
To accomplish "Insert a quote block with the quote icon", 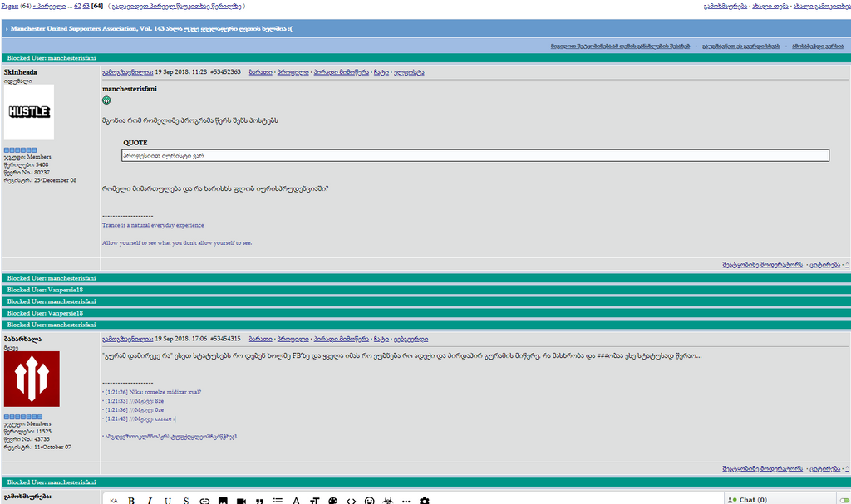I will pos(259,500).
